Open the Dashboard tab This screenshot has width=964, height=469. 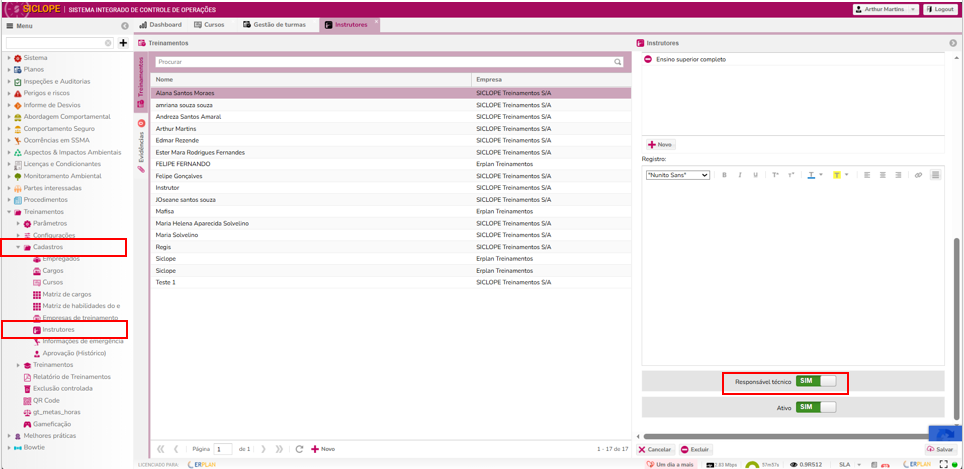[x=160, y=24]
